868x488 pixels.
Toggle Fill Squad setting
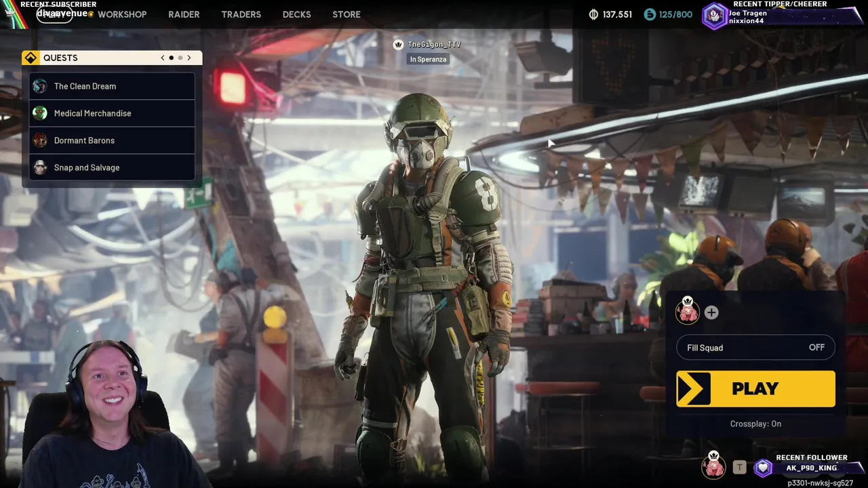point(755,348)
